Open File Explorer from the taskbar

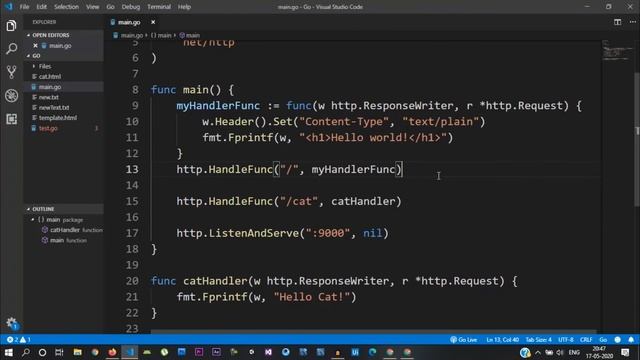pyautogui.click(x=77, y=352)
